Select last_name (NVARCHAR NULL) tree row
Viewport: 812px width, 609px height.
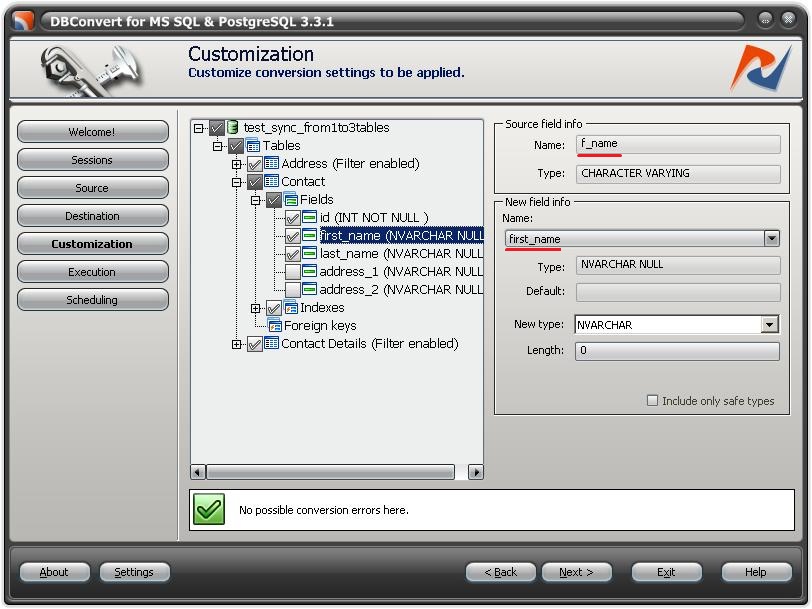coord(401,253)
